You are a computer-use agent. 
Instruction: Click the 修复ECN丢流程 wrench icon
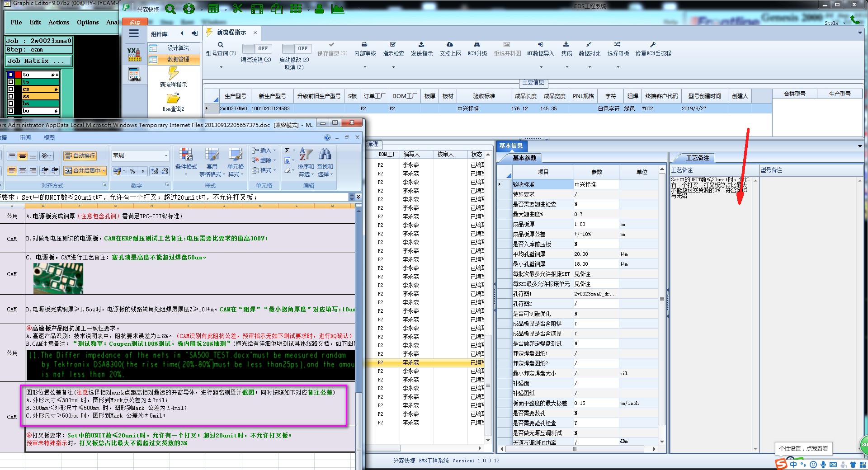click(x=653, y=45)
